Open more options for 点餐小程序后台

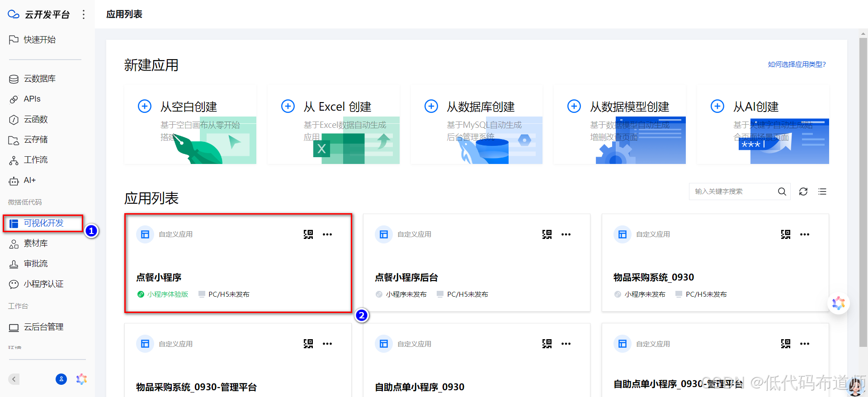coord(566,234)
